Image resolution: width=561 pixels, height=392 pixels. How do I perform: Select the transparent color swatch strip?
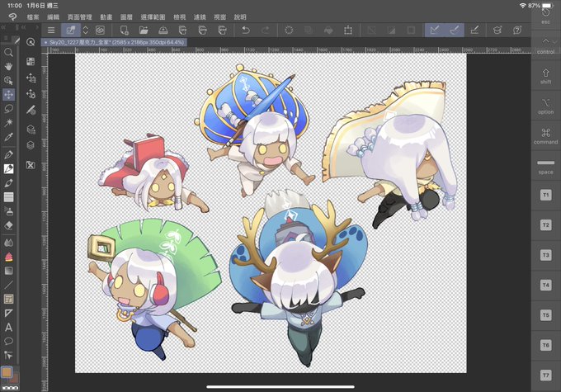[x=10, y=388]
